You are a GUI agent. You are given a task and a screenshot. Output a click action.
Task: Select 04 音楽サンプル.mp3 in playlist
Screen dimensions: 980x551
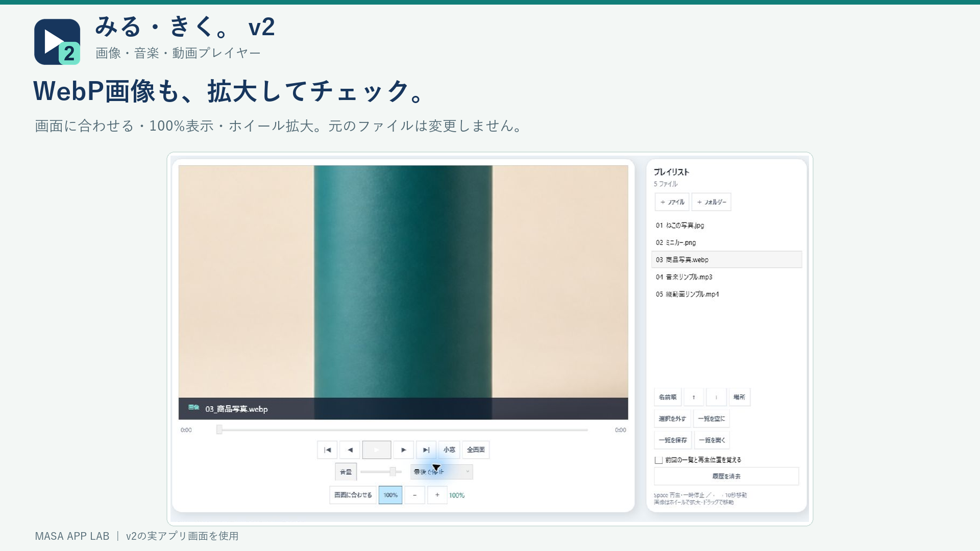coord(727,277)
